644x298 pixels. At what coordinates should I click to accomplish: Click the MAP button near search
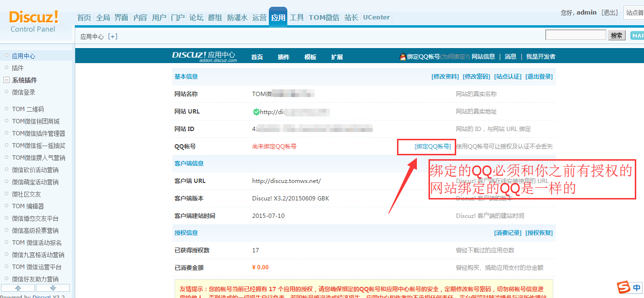coord(637,35)
